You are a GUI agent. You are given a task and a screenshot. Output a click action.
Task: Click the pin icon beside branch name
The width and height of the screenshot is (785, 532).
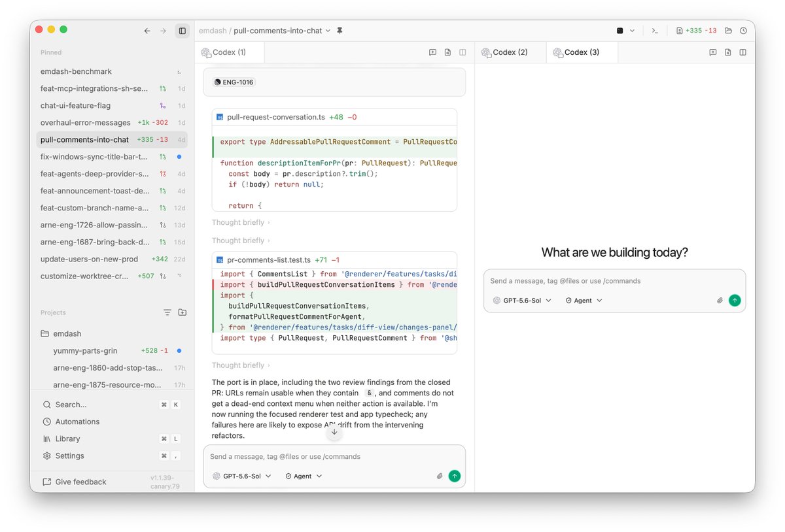tap(340, 31)
